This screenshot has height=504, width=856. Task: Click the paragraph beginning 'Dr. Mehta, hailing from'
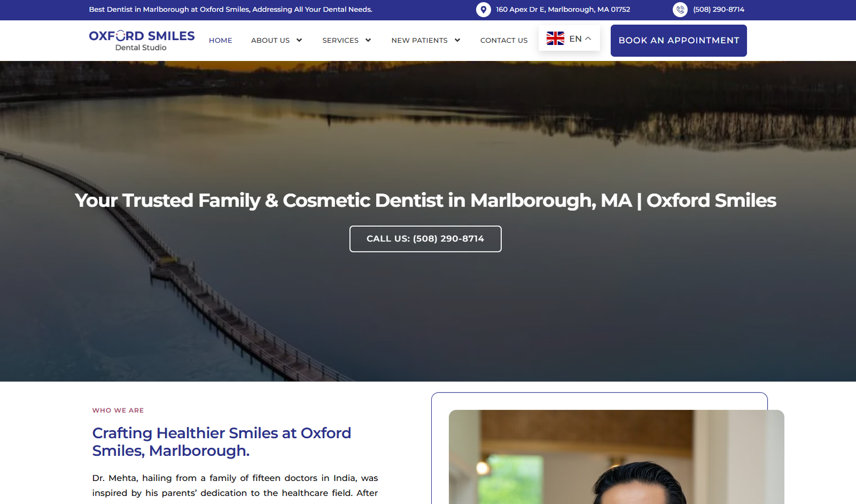(235, 485)
